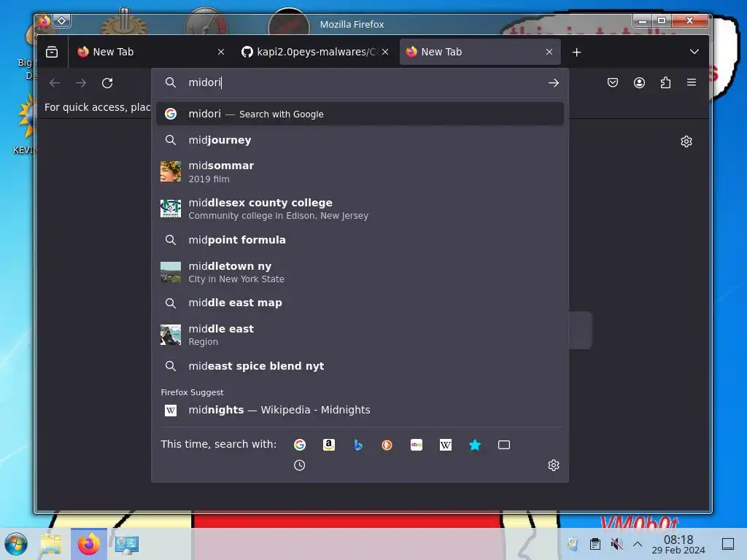
Task: Select midori Search with Google suggestion
Action: click(360, 114)
